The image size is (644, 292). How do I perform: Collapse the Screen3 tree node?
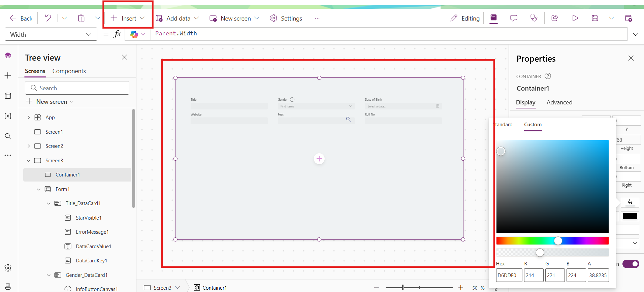[29, 161]
